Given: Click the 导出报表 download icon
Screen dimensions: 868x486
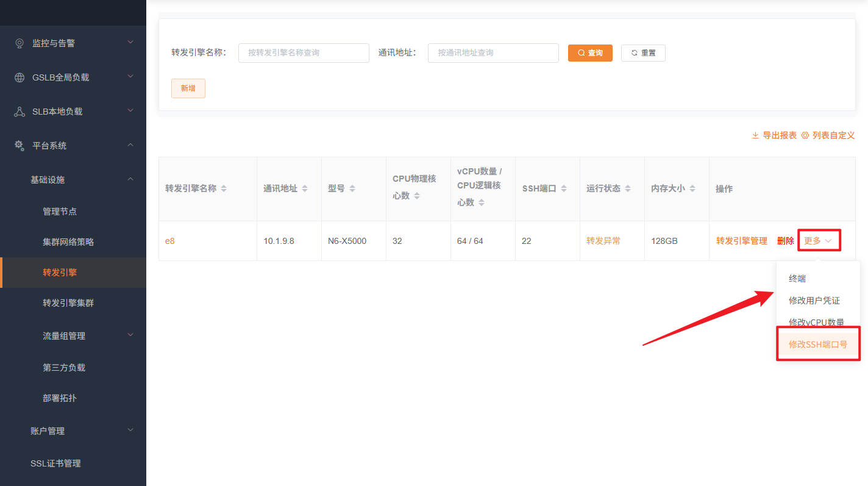Looking at the screenshot, I should click(x=755, y=135).
